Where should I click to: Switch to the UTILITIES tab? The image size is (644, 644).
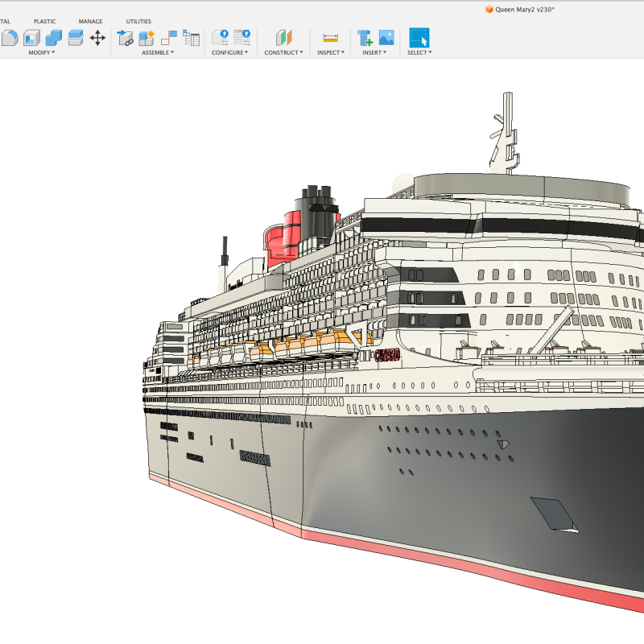point(137,21)
